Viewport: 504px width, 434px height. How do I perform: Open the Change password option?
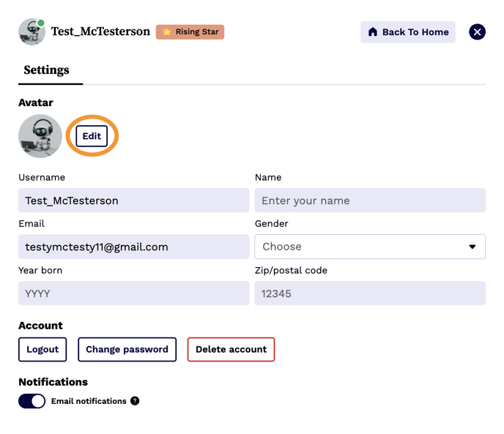(127, 349)
